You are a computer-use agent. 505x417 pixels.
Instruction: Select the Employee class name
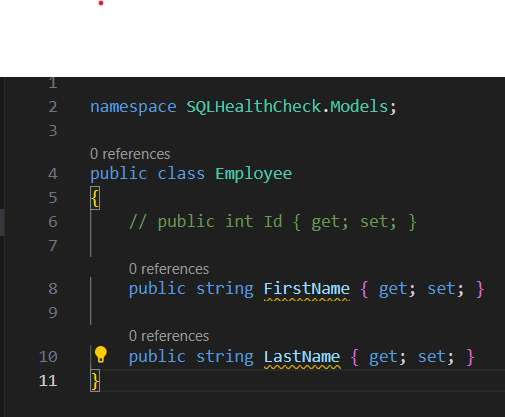pos(254,174)
